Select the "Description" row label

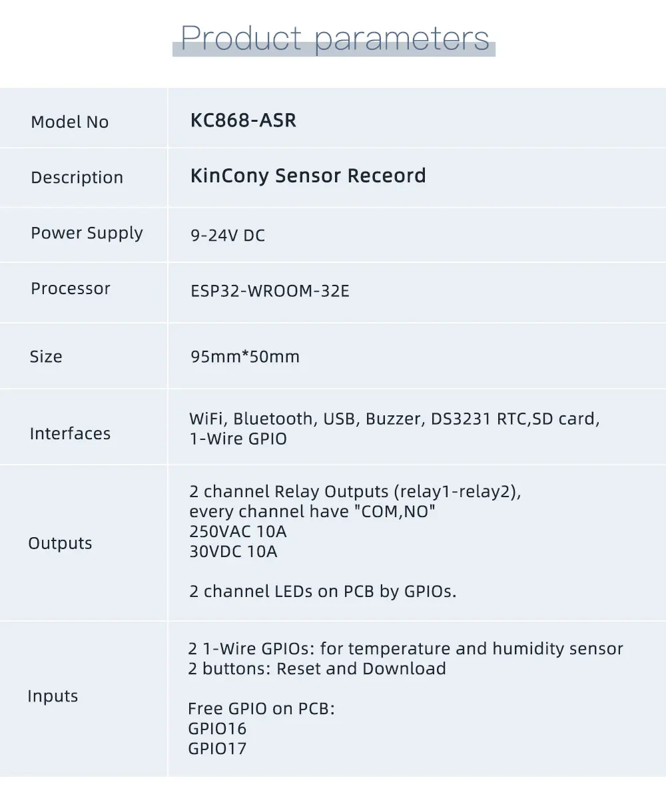[77, 178]
